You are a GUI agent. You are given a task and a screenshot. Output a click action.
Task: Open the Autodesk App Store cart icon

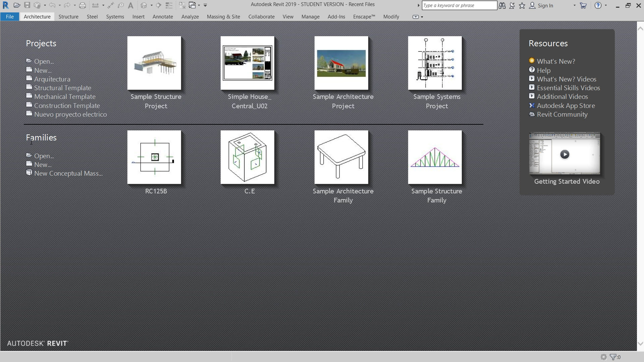(583, 6)
